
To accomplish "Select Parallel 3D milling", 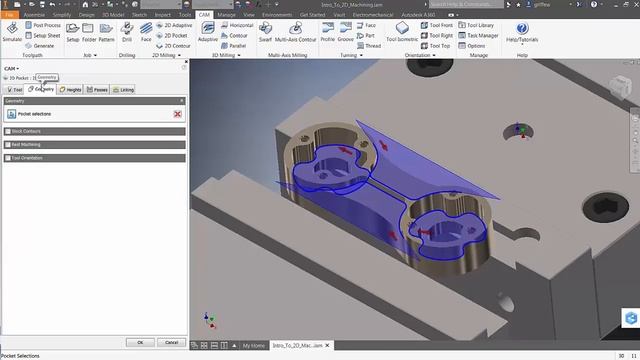I will tap(233, 46).
